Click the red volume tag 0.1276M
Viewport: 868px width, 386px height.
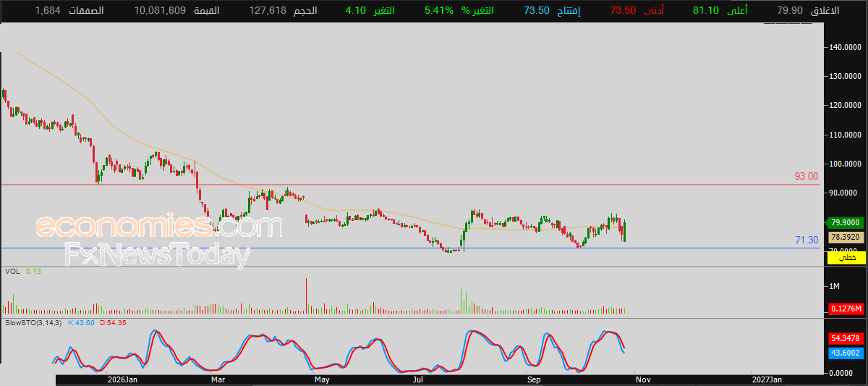click(x=845, y=309)
